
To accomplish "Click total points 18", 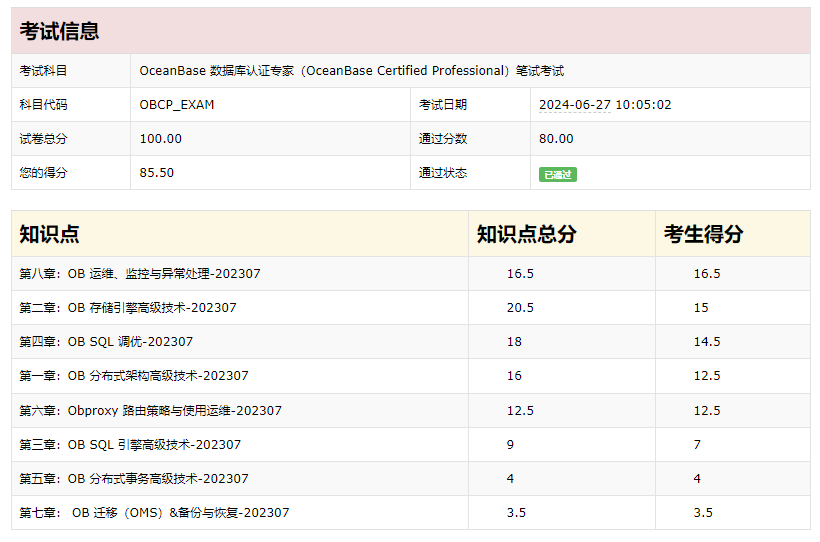I will 514,342.
